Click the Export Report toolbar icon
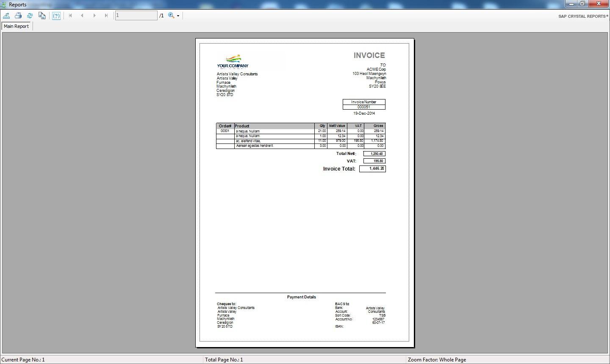The height and width of the screenshot is (364, 610). click(6, 16)
